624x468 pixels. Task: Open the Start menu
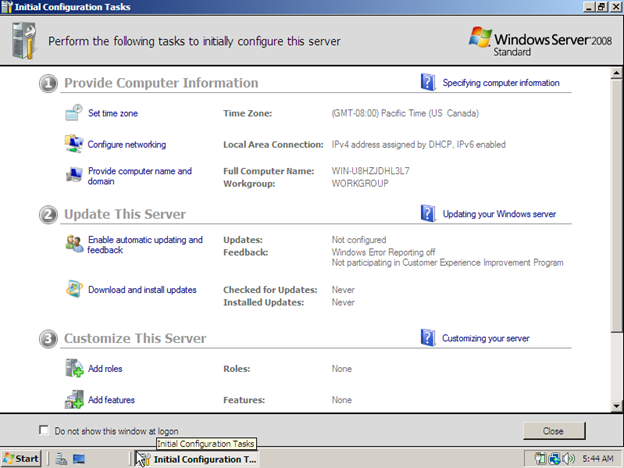(x=21, y=459)
